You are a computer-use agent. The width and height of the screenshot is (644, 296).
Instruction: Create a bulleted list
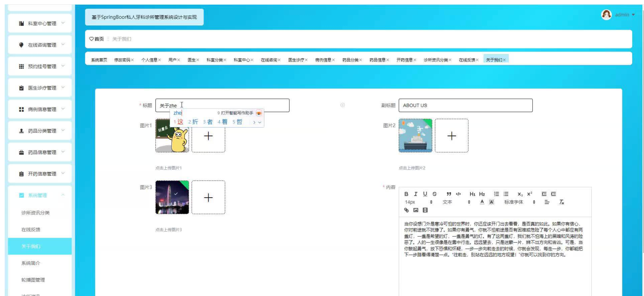tap(506, 194)
